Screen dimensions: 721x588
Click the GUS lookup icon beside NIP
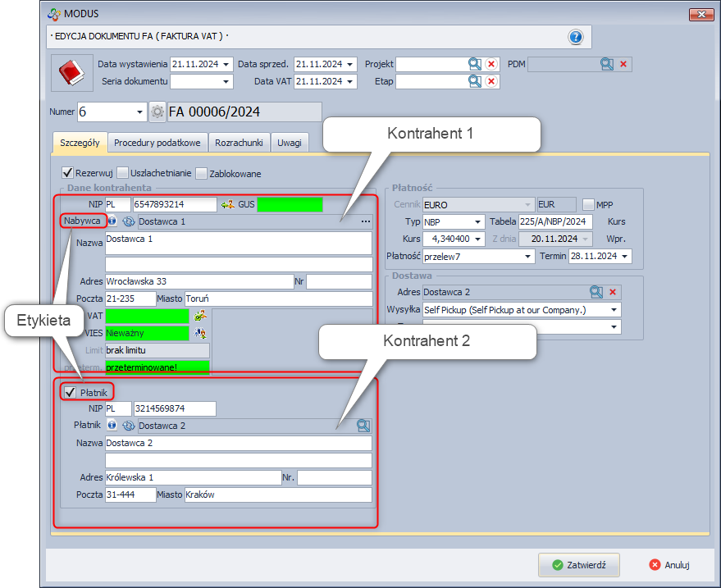tap(227, 204)
